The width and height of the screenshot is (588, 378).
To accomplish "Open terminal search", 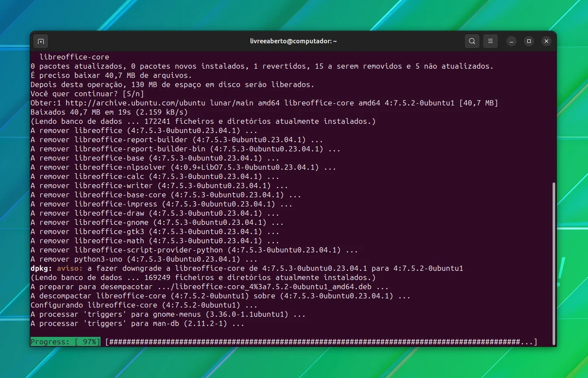I will pos(472,41).
